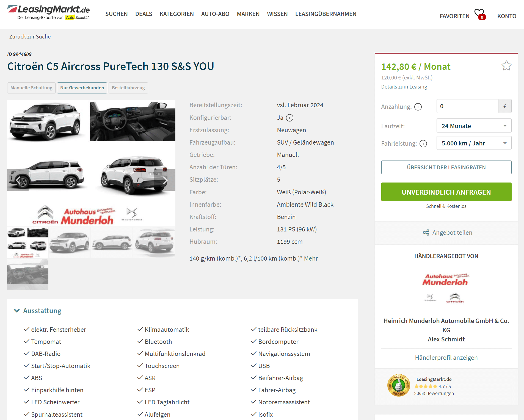The image size is (524, 420).
Task: Show previous gallery image with left arrow
Action: (18, 180)
